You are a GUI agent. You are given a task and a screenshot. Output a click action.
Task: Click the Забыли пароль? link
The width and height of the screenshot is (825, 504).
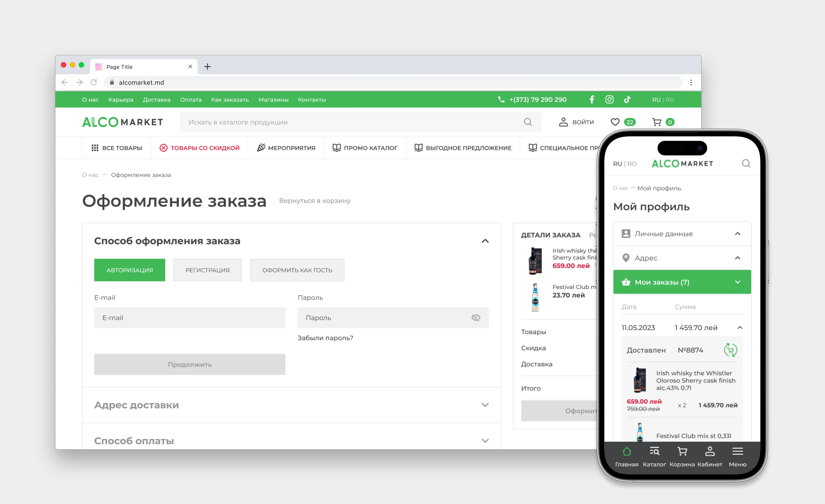(x=325, y=338)
